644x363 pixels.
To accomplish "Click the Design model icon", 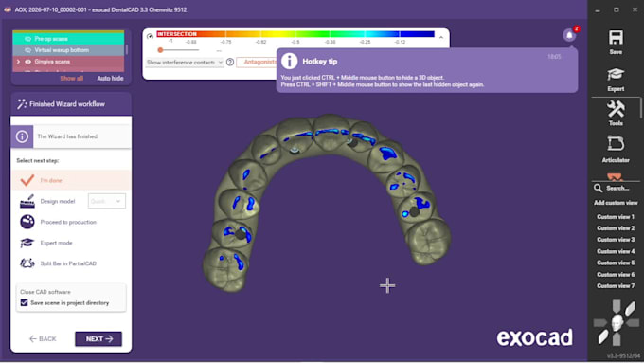I will coord(27,201).
